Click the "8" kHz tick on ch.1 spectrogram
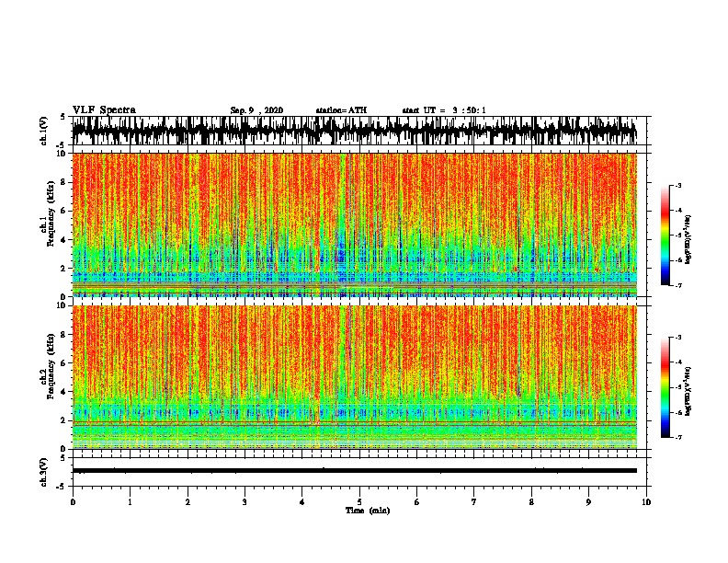Viewport: 728px width, 563px height. coord(63,182)
